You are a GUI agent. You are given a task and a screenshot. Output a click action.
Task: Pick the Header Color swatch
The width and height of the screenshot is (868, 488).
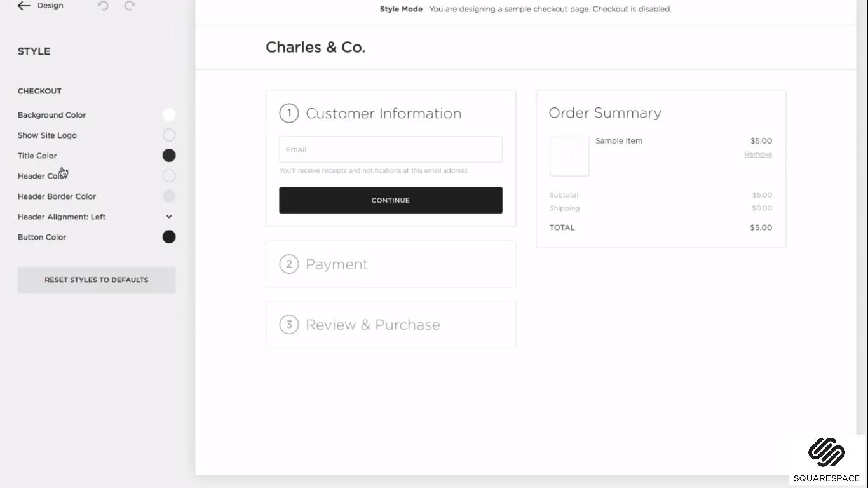[x=169, y=176]
